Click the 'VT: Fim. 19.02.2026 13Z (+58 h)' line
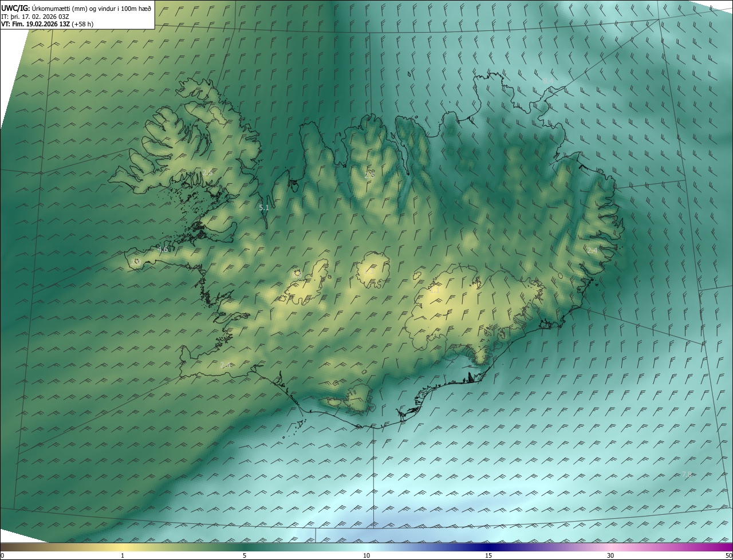The width and height of the screenshot is (733, 560). click(x=47, y=24)
